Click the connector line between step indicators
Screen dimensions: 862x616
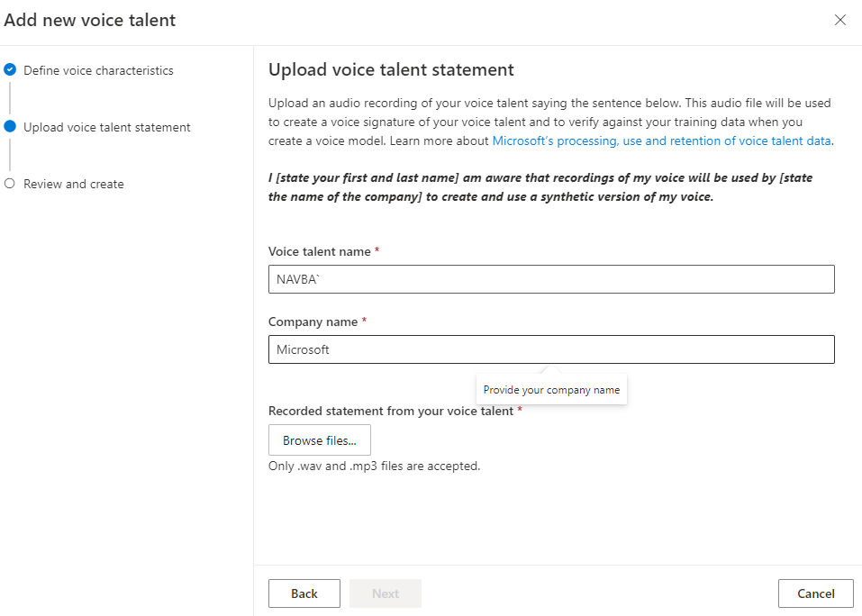12,98
